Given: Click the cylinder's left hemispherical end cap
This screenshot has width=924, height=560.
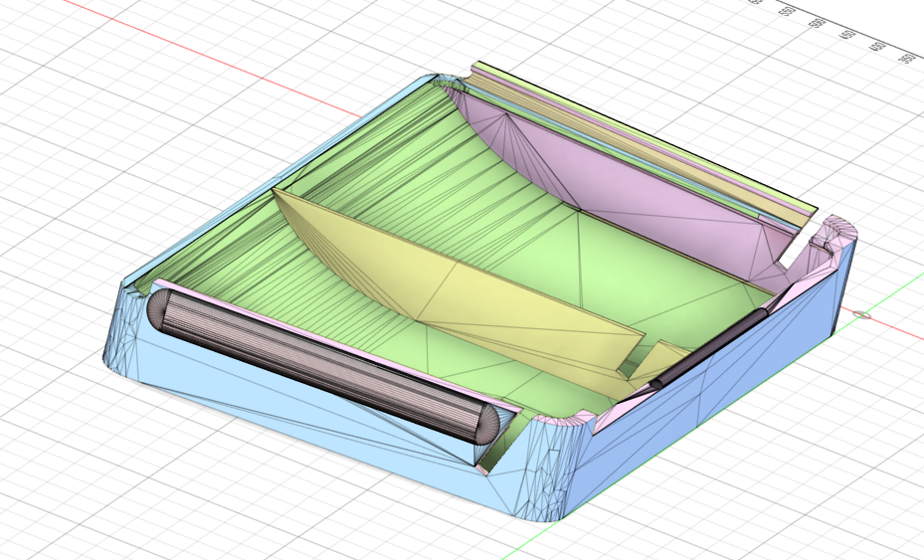Looking at the screenshot, I should tap(157, 305).
